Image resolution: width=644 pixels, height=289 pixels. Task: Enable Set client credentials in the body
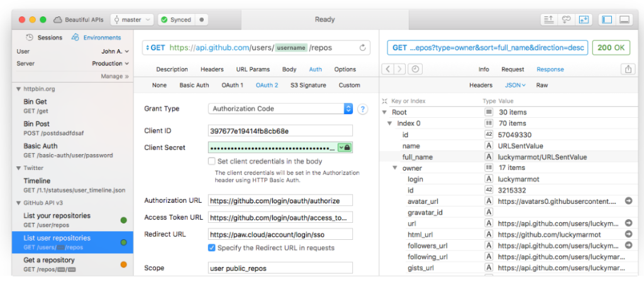(211, 161)
